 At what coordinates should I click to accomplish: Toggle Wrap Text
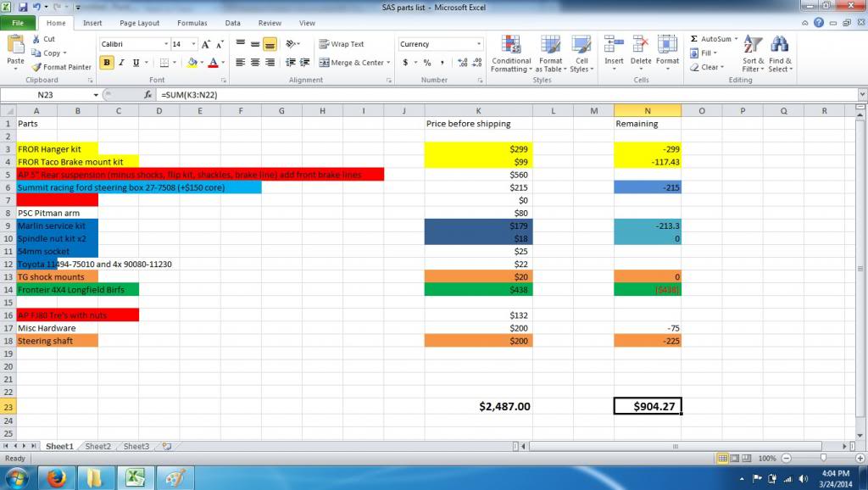342,44
